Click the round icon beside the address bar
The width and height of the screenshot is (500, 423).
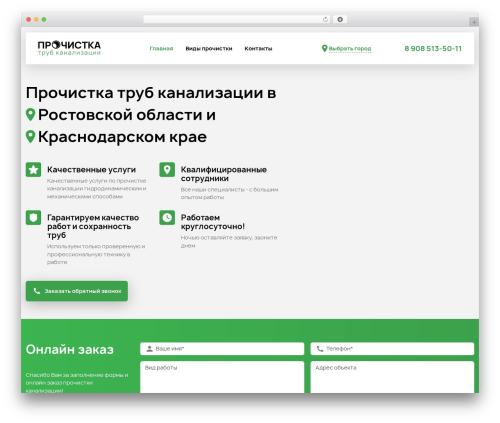pos(340,20)
